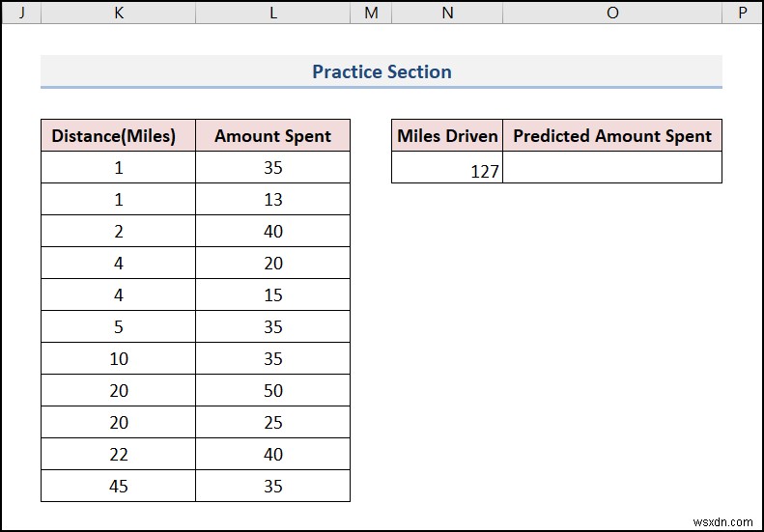Image resolution: width=764 pixels, height=532 pixels.
Task: Select amount 35 beside distance 45
Action: click(x=272, y=486)
